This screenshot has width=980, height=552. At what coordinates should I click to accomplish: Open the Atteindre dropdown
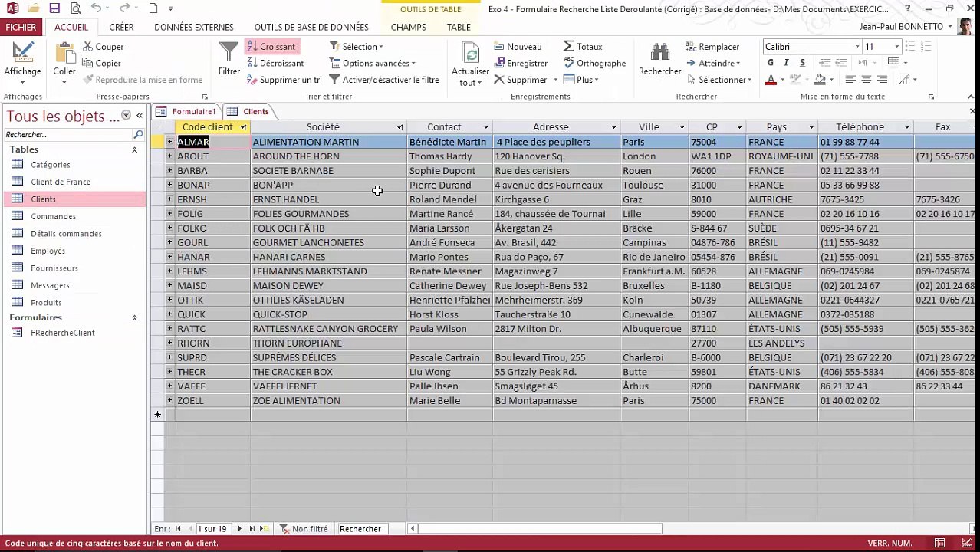coord(714,64)
